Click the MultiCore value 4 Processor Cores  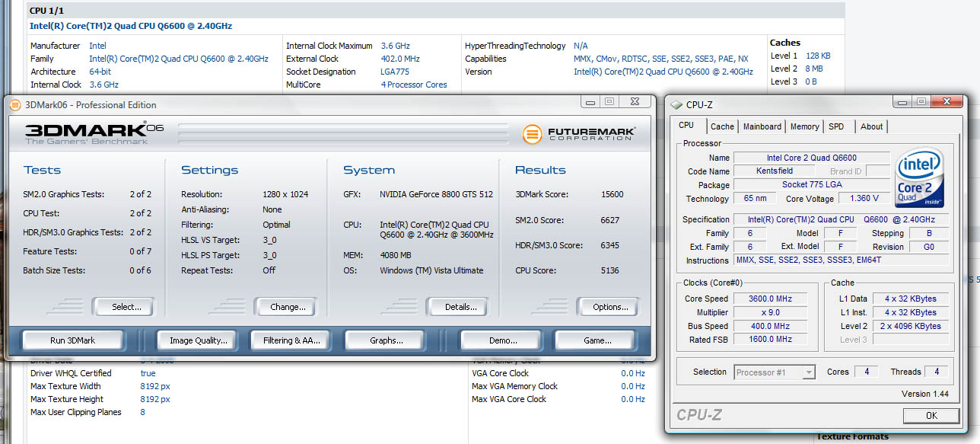(x=414, y=85)
